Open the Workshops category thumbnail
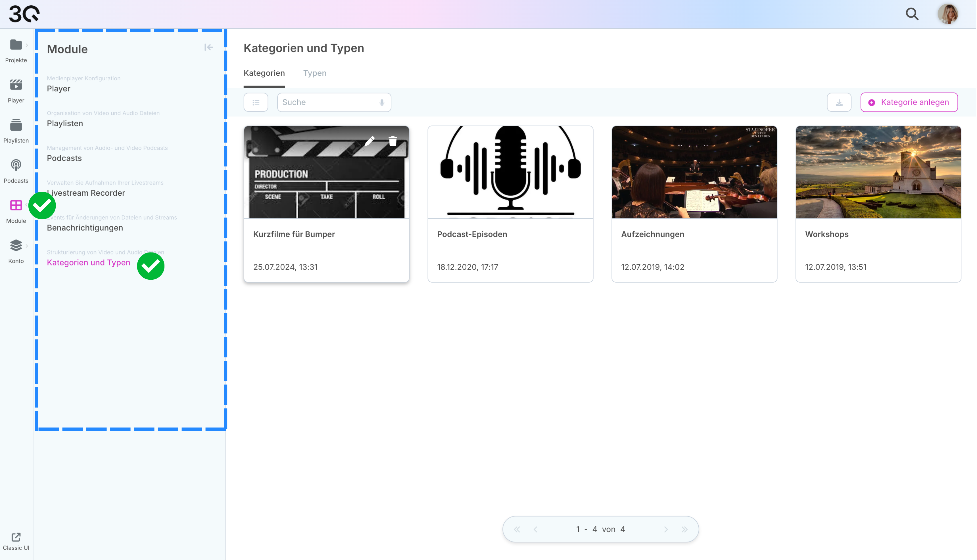 (878, 172)
